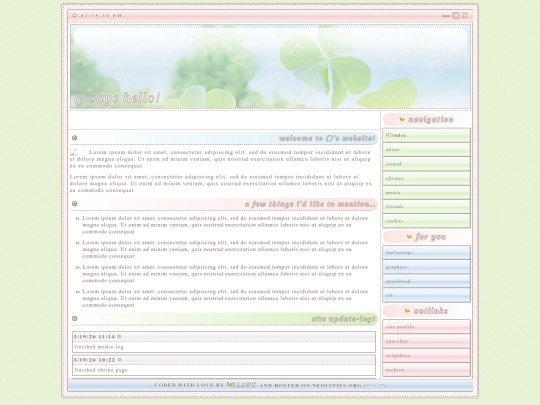The height and width of the screenshot is (405, 540).
Task: Click the '3/19/26 10:22' log date
Action: 94,360
